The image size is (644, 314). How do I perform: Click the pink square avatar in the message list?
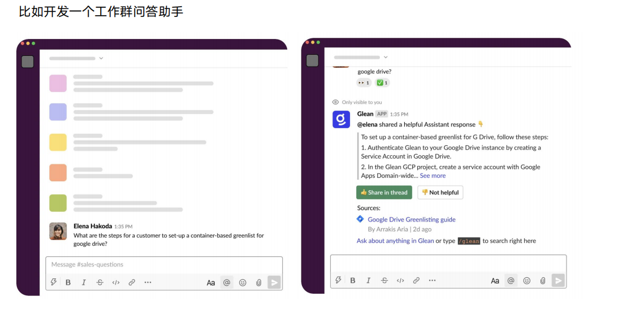[58, 83]
